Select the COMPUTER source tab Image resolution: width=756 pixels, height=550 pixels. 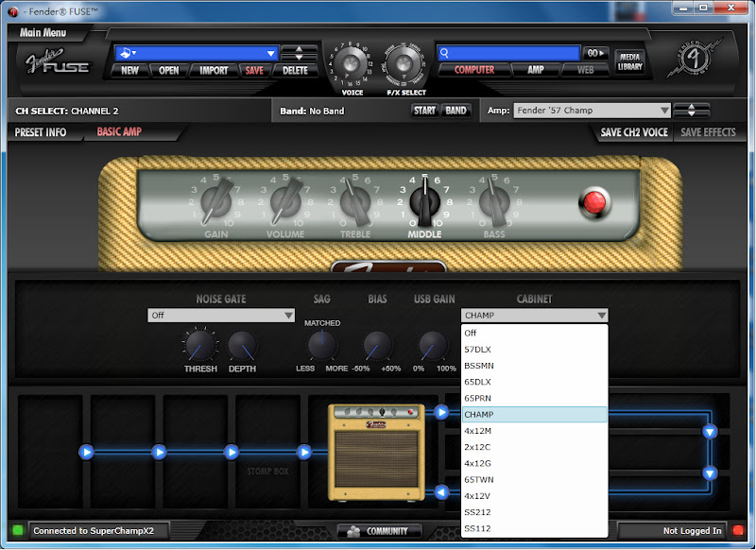coord(474,70)
